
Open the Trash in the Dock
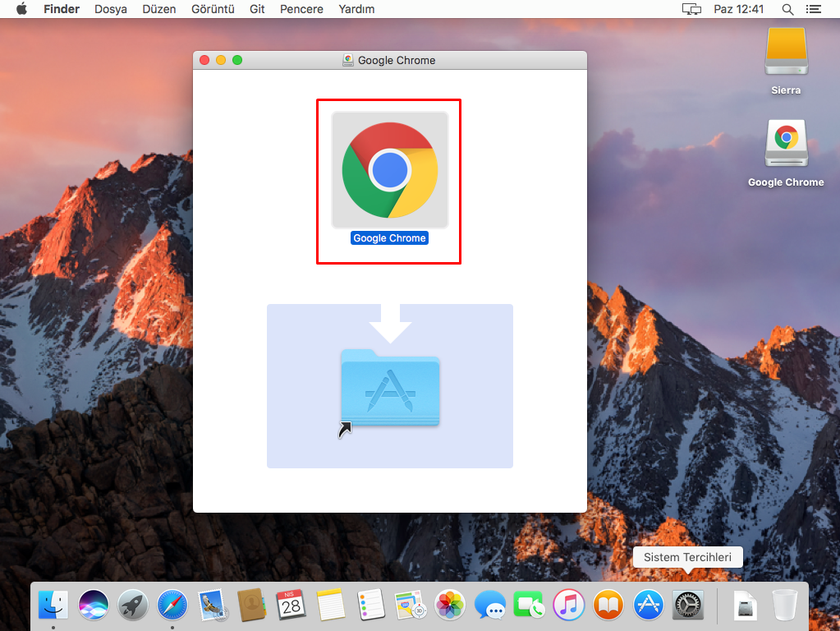[786, 605]
